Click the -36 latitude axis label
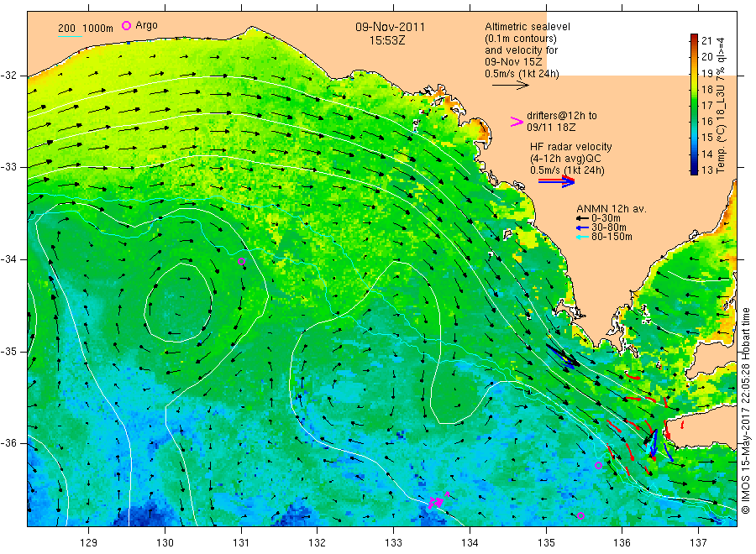 tap(8, 442)
